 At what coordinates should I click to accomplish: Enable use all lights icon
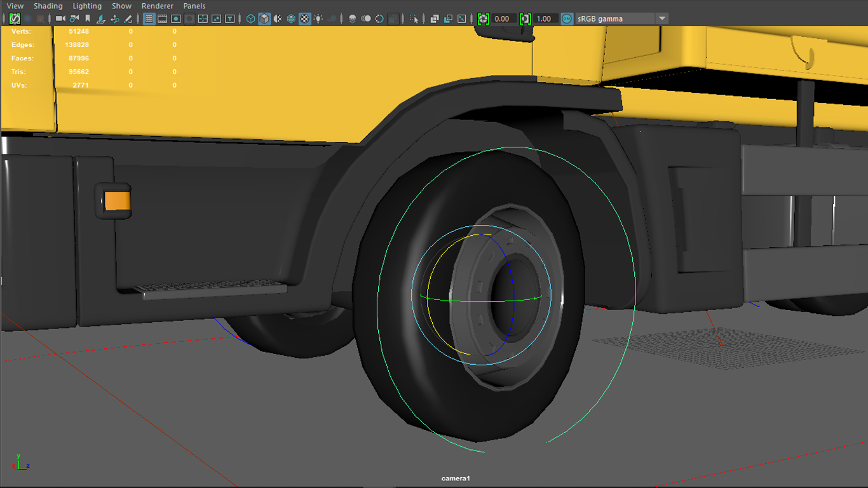pyautogui.click(x=318, y=19)
